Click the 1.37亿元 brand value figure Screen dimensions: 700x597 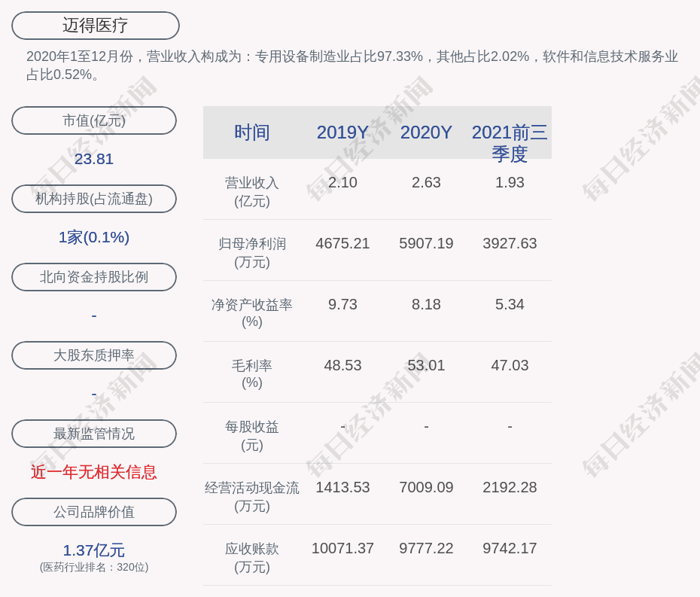pos(94,550)
